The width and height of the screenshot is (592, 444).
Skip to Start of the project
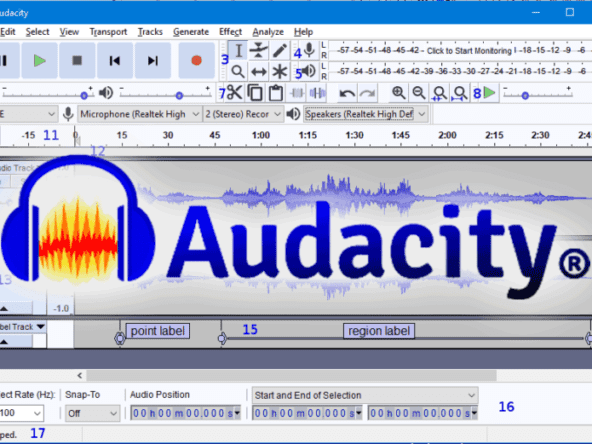(x=115, y=60)
